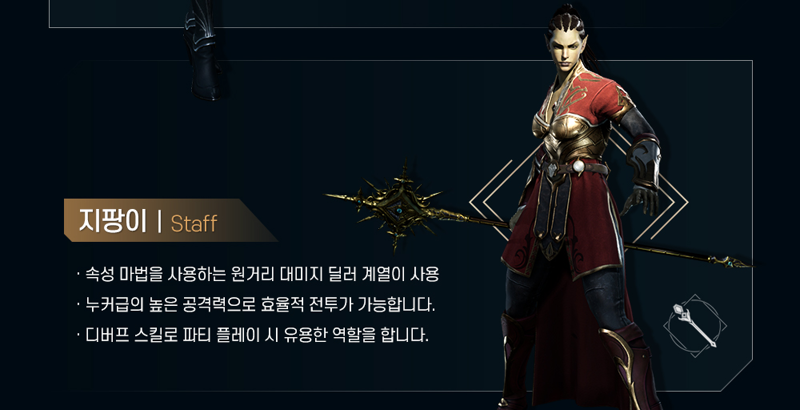Click the vertical divider beside 지팡이

159,221
